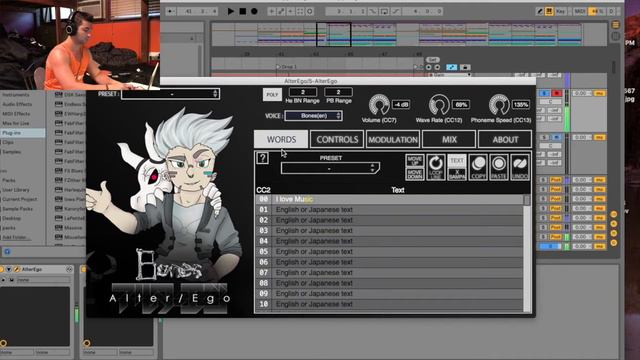Toggle the POLY mode button
This screenshot has width=640, height=360.
272,95
